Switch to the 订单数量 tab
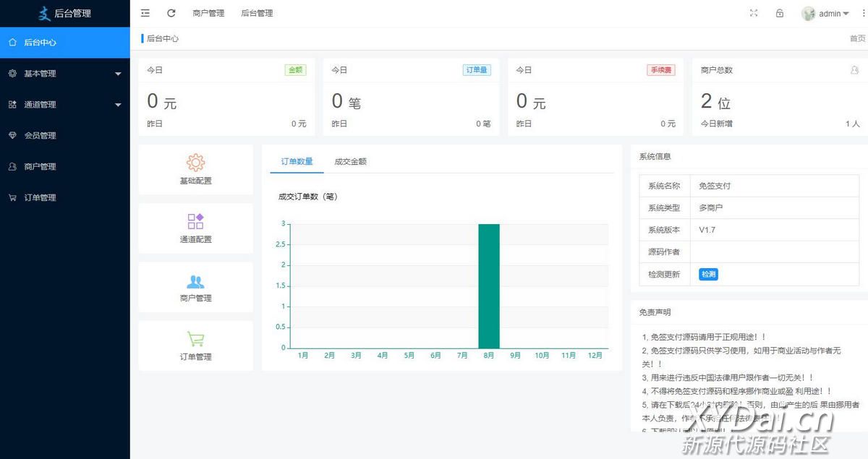The width and height of the screenshot is (868, 459). tap(297, 161)
